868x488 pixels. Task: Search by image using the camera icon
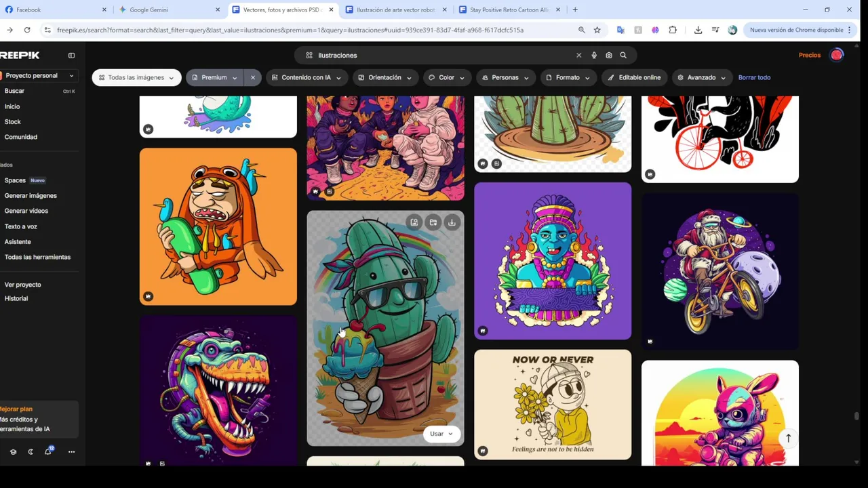pyautogui.click(x=609, y=56)
